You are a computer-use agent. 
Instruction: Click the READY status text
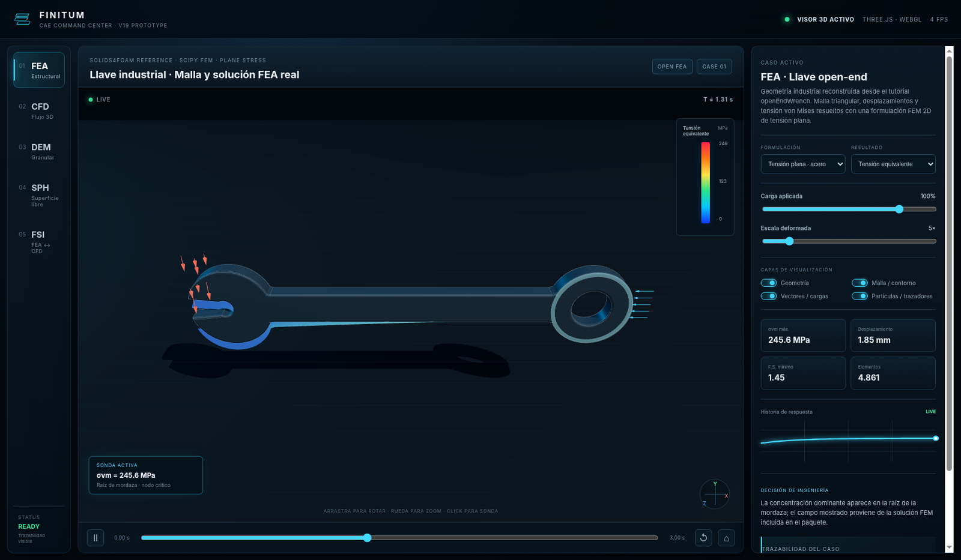point(29,526)
